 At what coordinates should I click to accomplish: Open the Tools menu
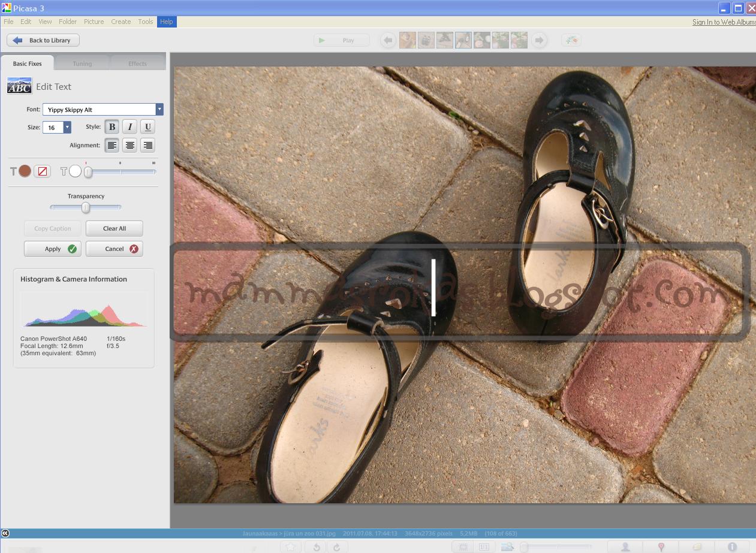pyautogui.click(x=146, y=22)
